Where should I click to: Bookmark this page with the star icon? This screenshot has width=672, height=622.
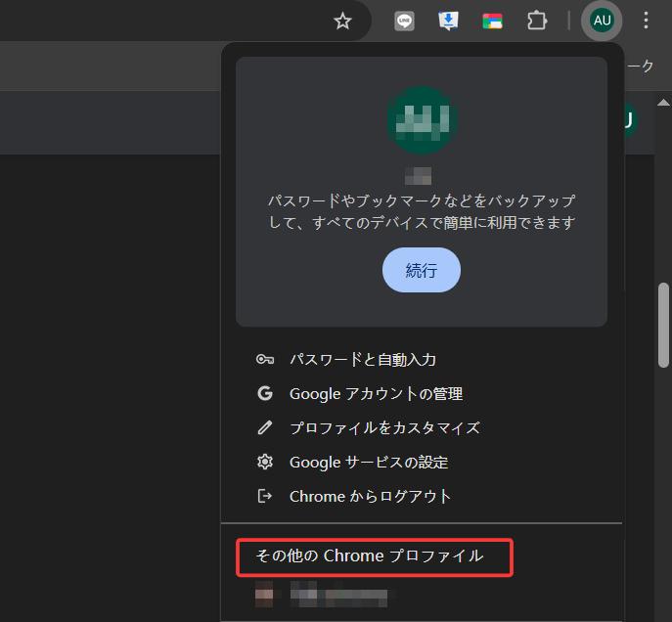pos(342,21)
